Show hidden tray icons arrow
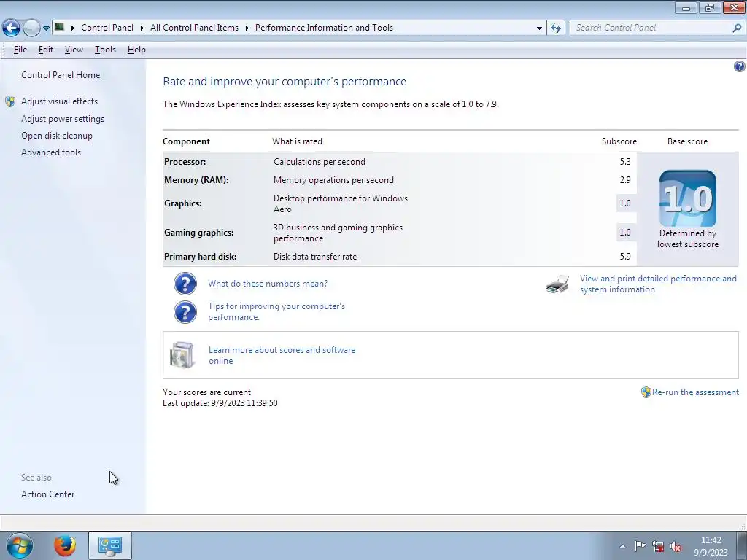Image resolution: width=747 pixels, height=560 pixels. pos(622,546)
